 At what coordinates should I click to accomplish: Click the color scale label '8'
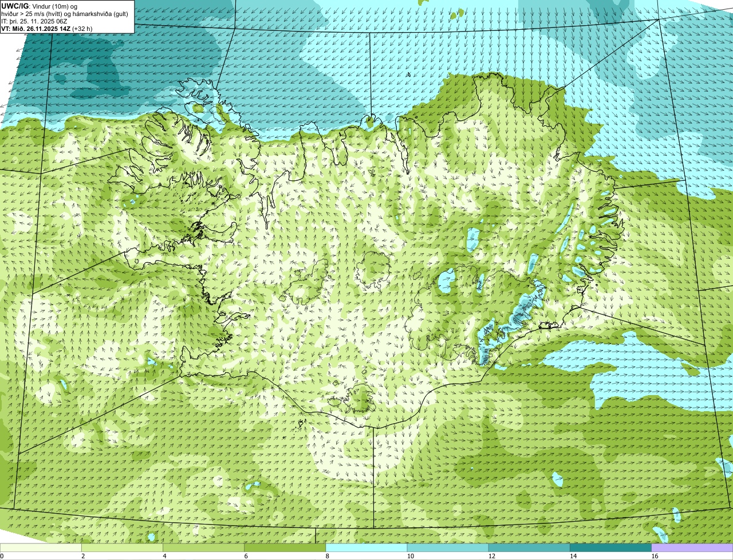[x=327, y=556]
